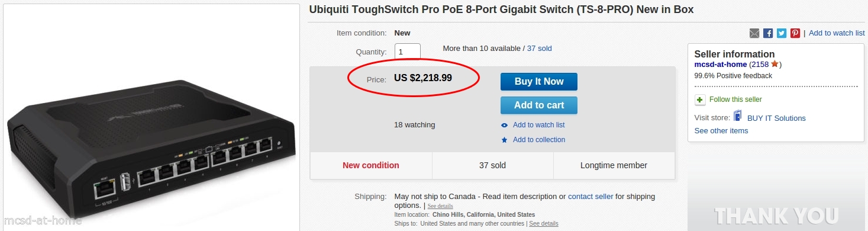Pin item with Pinterest icon

tap(795, 33)
